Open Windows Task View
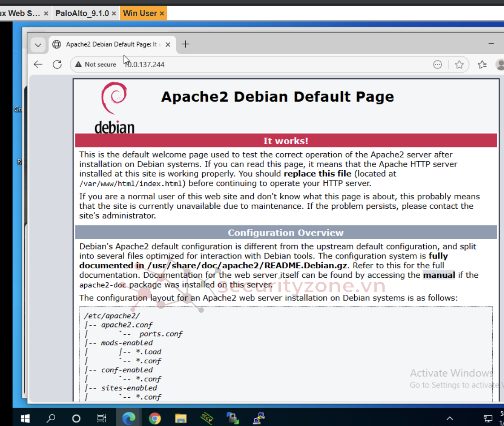This screenshot has height=426, width=504. [x=102, y=418]
